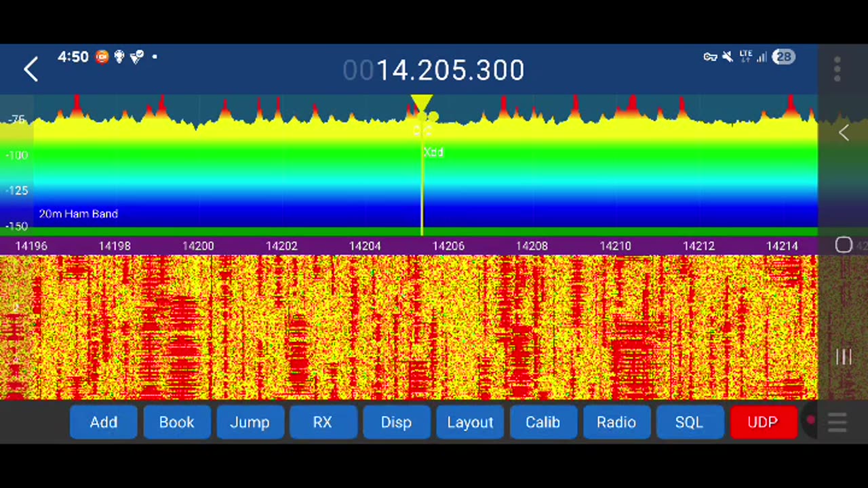This screenshot has height=488, width=868.
Task: Open the Disp display options
Action: click(x=396, y=422)
